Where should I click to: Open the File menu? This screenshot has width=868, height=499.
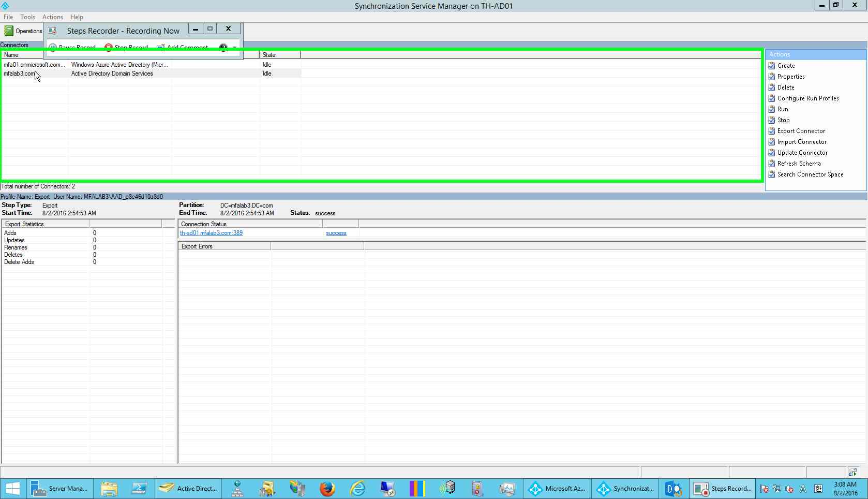pos(8,17)
